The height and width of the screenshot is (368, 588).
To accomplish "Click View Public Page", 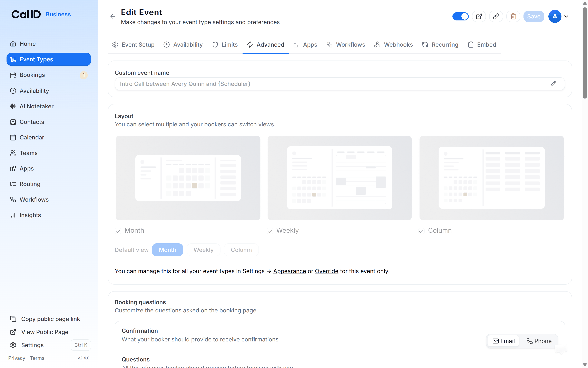I will [39, 332].
